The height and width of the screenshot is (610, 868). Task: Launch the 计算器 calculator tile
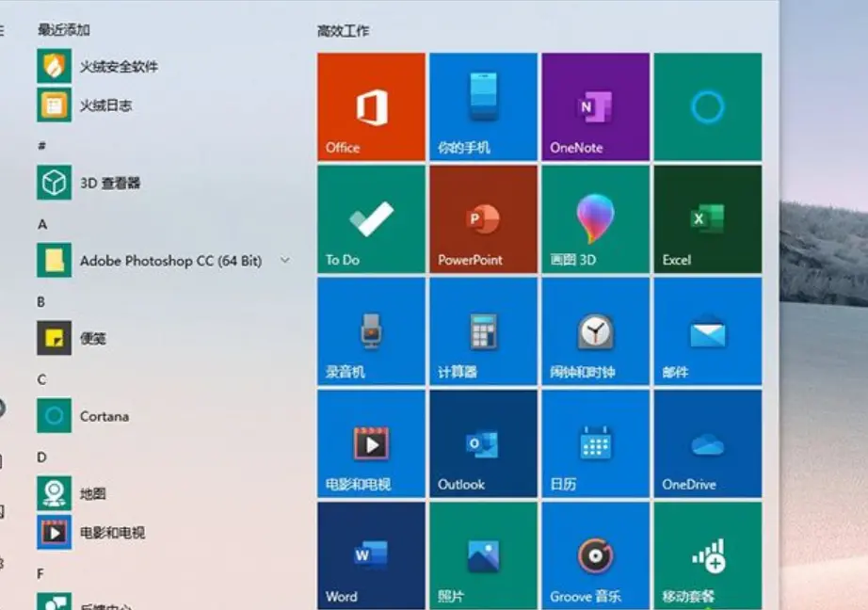[x=483, y=331]
